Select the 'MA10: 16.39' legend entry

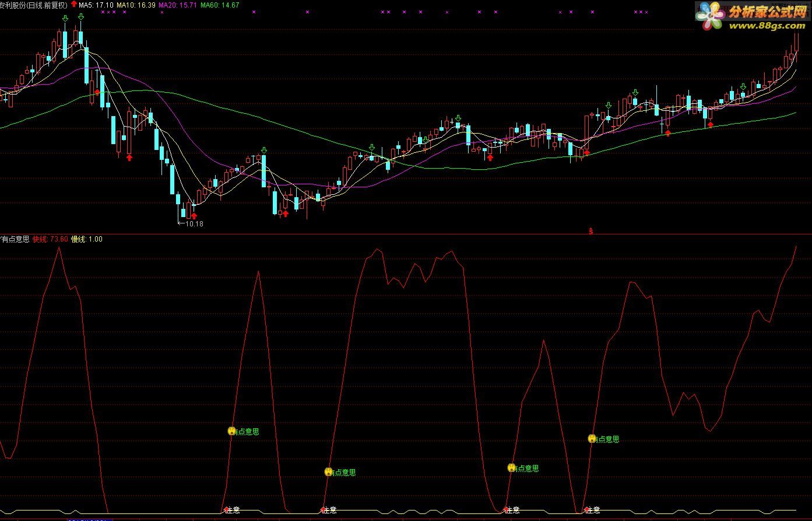coord(136,5)
